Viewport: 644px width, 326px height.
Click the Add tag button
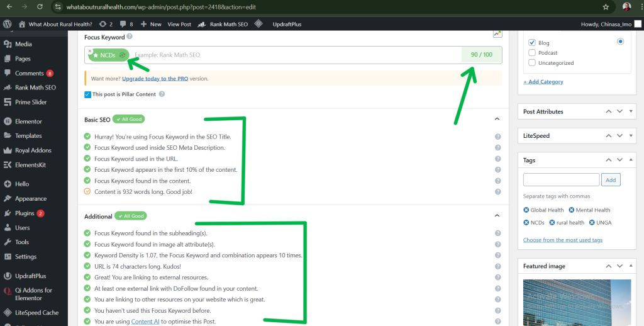(611, 180)
